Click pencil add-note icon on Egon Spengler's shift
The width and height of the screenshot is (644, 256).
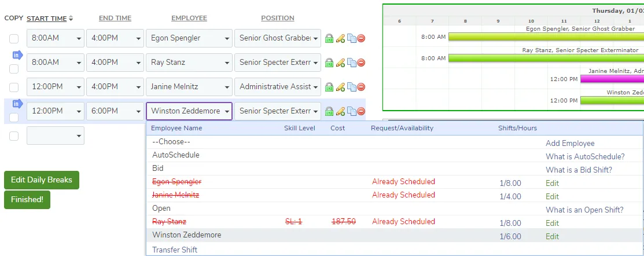[340, 39]
